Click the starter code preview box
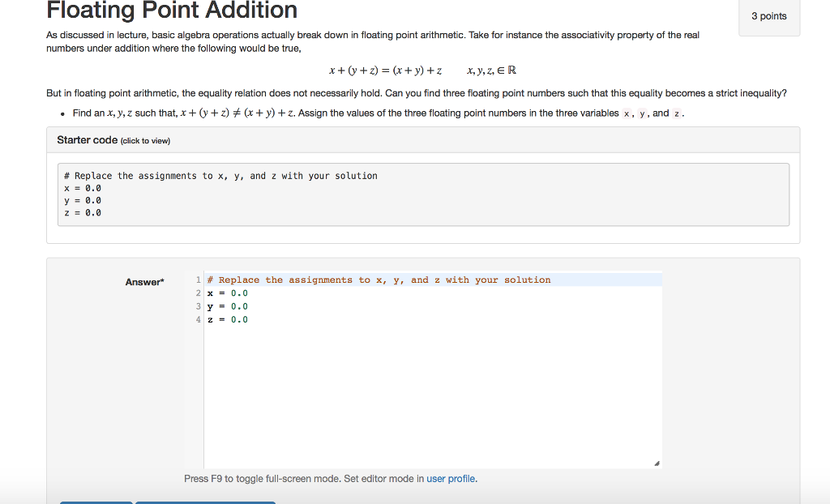The height and width of the screenshot is (504, 830). click(x=421, y=194)
